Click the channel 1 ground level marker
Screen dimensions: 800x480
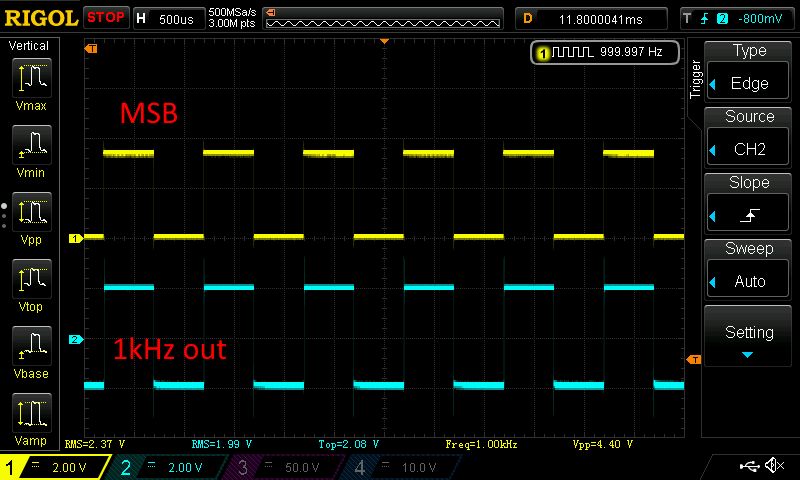pos(76,238)
